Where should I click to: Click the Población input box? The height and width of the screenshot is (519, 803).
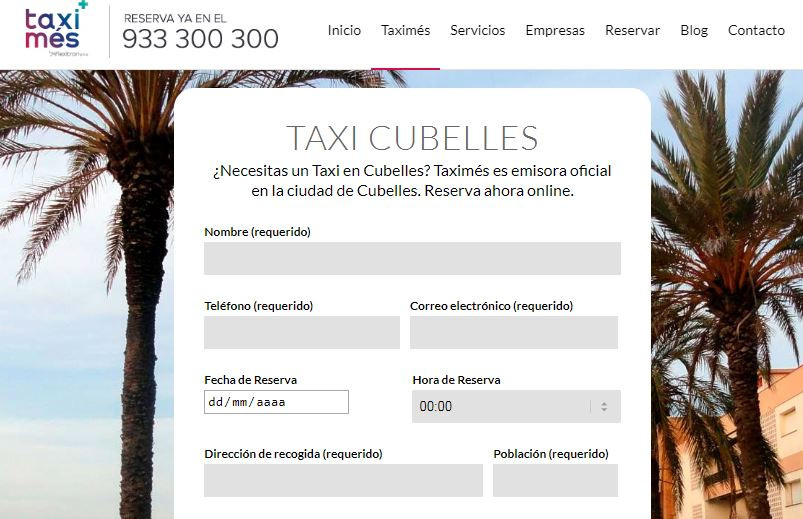(555, 480)
